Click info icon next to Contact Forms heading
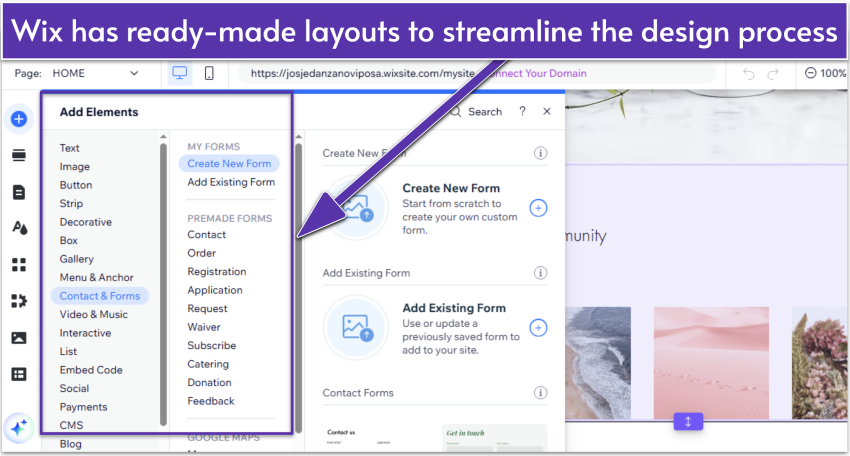This screenshot has height=456, width=850. pyautogui.click(x=540, y=393)
